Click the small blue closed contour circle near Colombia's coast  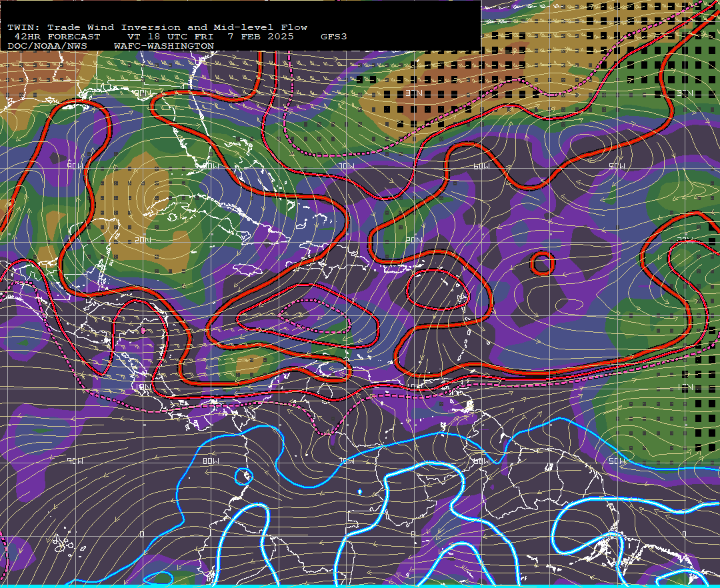244,477
